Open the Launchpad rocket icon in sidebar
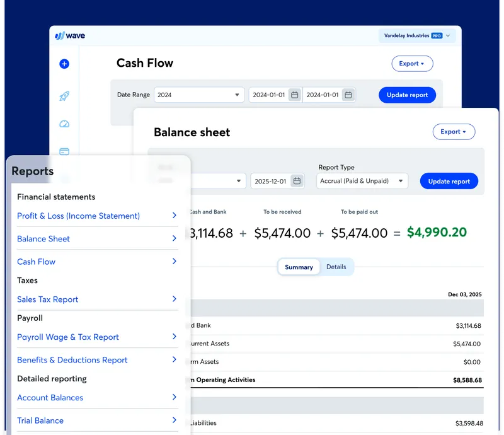 coord(64,95)
